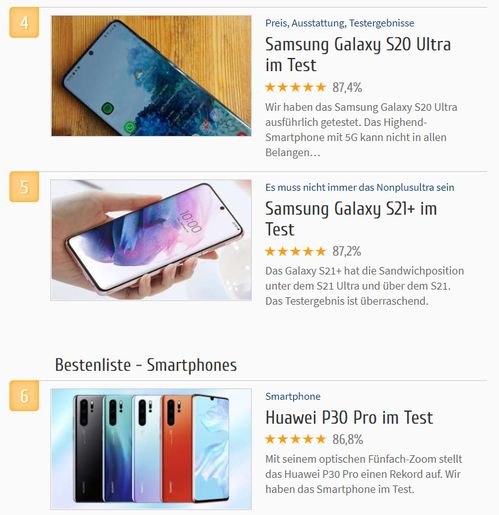Click the rank 5 number badge
Viewport: 499px width, 515px height.
click(24, 187)
